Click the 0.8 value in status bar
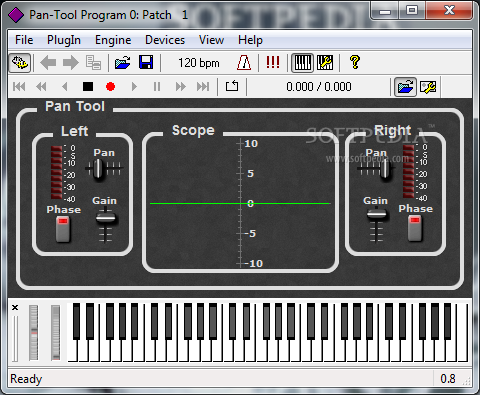Screen dimensions: 480x395 coord(448,379)
